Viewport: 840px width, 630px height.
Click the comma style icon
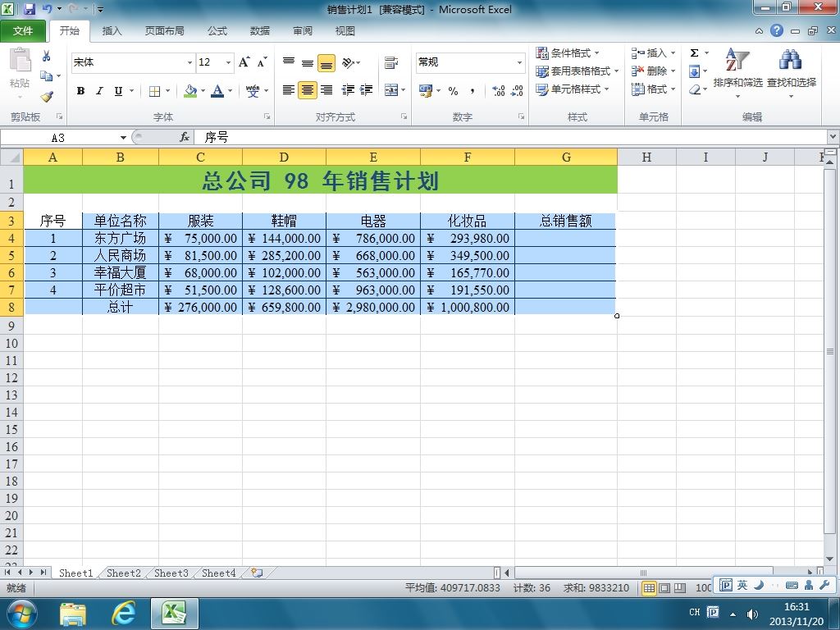point(472,91)
